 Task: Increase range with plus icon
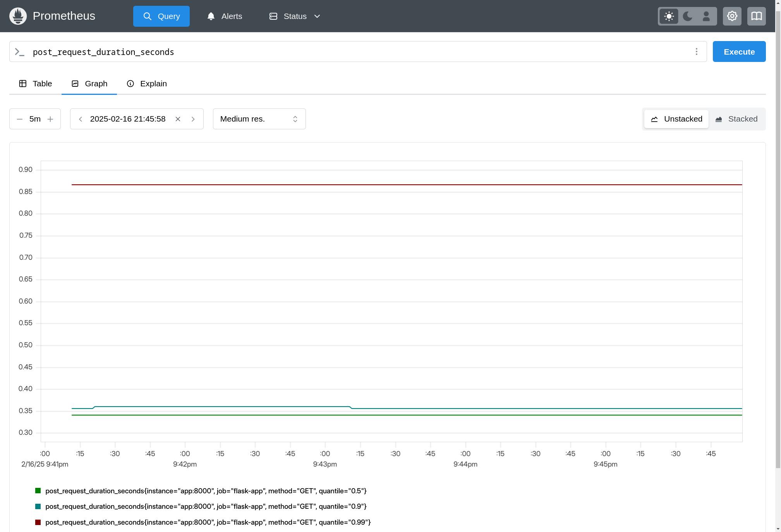tap(50, 119)
